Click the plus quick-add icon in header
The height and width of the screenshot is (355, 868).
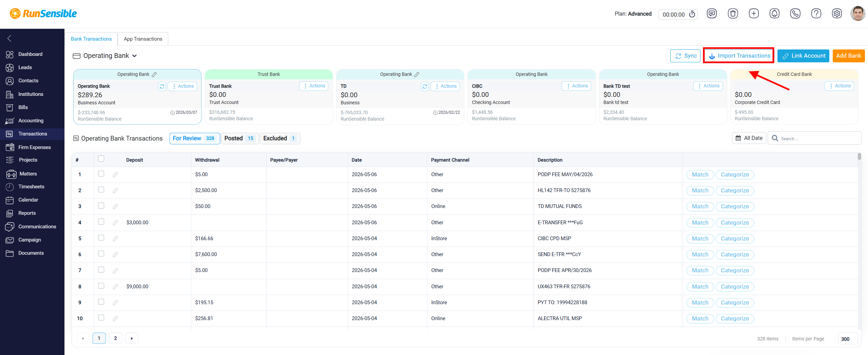click(754, 14)
